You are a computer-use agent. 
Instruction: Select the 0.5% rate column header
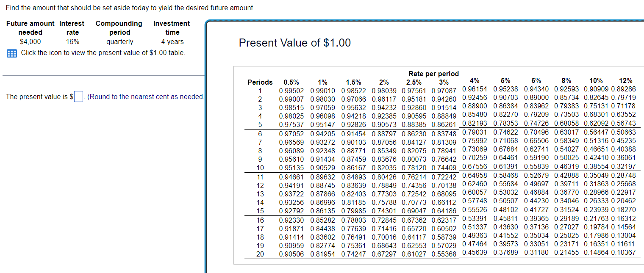(x=290, y=82)
